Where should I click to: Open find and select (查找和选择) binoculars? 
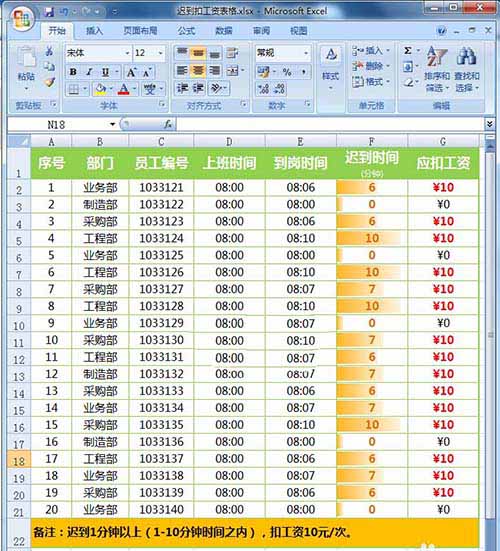tap(467, 69)
